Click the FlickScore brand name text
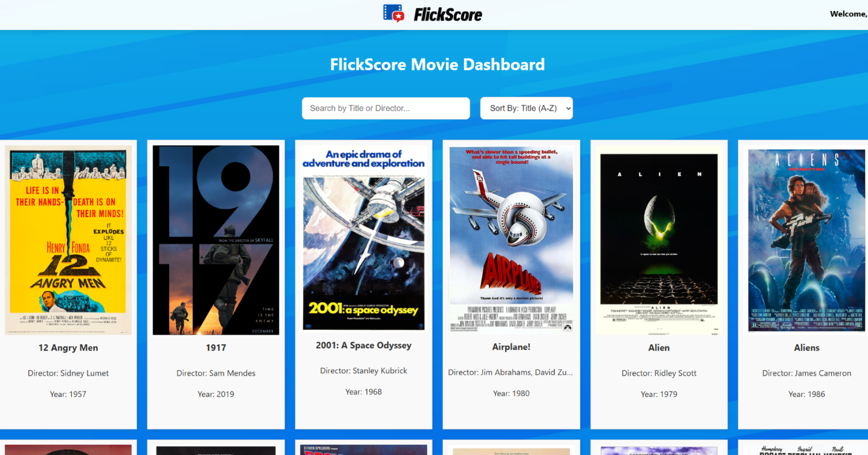 click(x=448, y=15)
